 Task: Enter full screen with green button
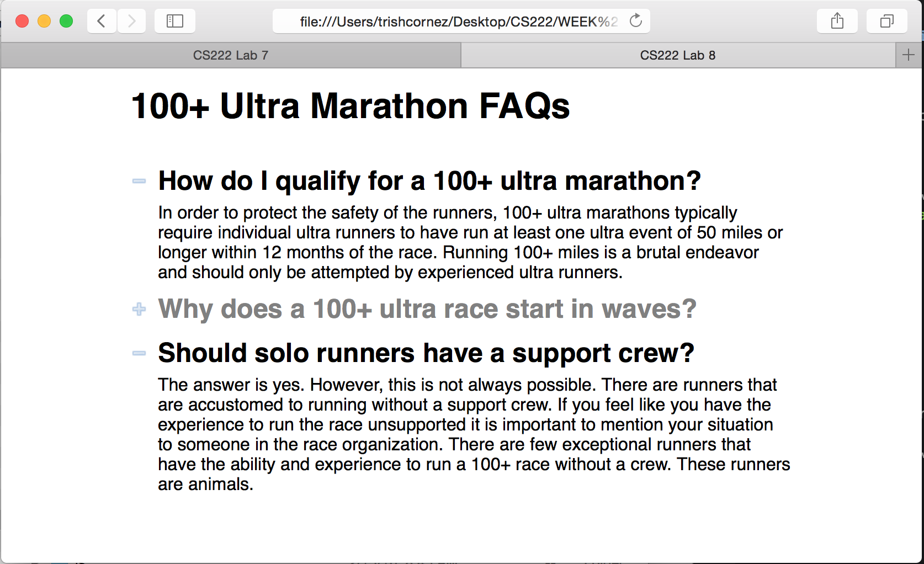click(x=66, y=22)
